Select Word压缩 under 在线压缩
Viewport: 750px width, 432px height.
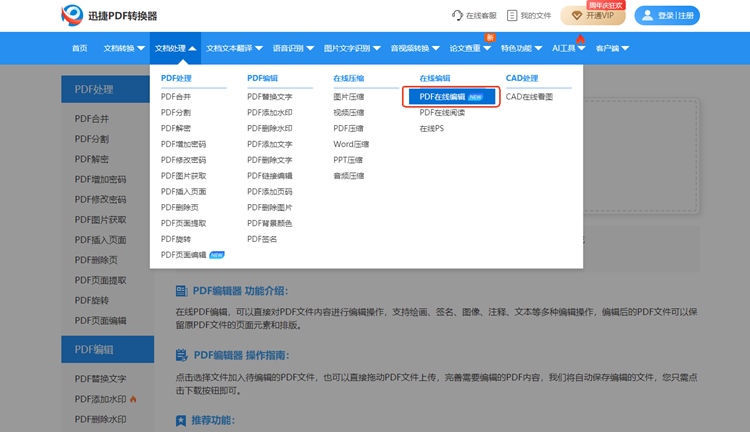[x=351, y=144]
